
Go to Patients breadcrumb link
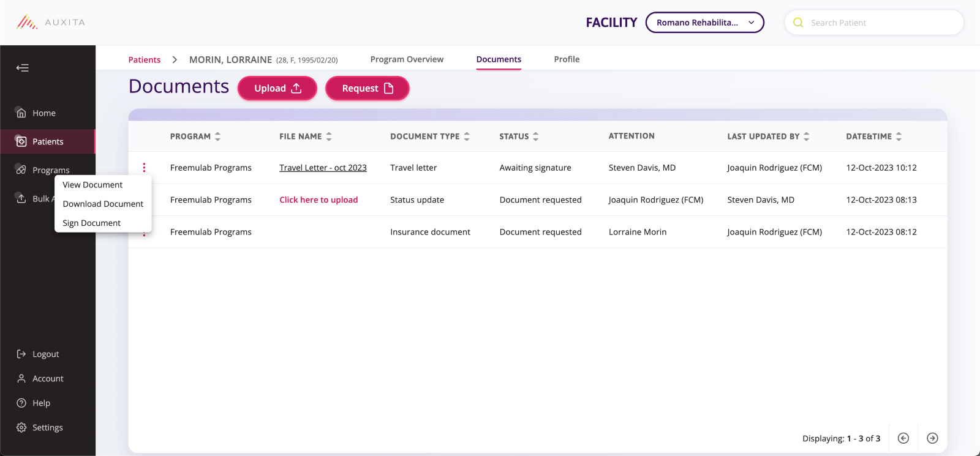145,60
